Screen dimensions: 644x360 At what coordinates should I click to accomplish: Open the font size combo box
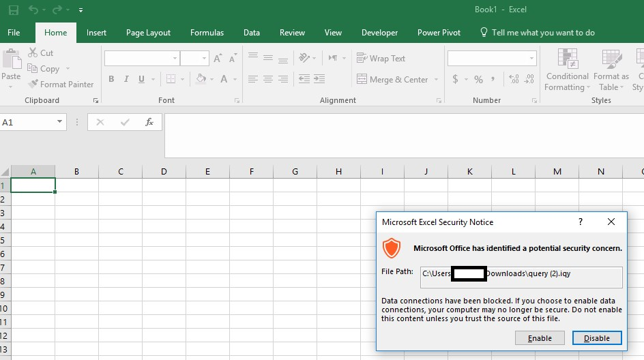[x=194, y=58]
